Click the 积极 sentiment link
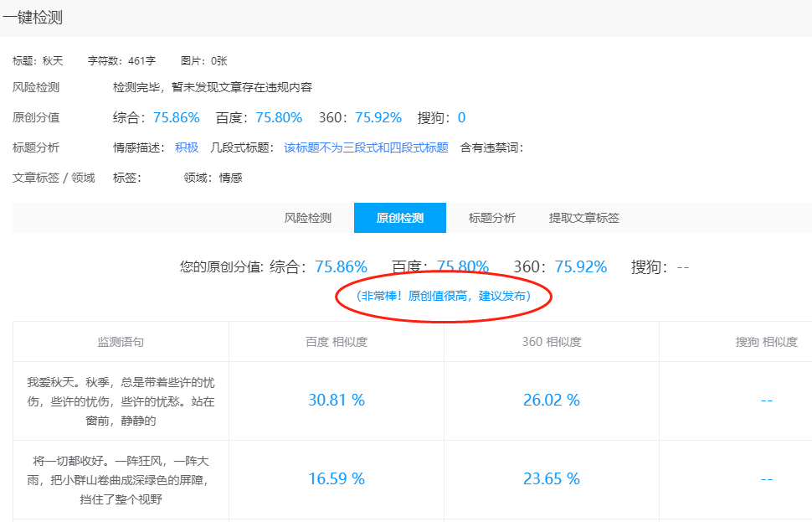The image size is (812, 522). [187, 147]
